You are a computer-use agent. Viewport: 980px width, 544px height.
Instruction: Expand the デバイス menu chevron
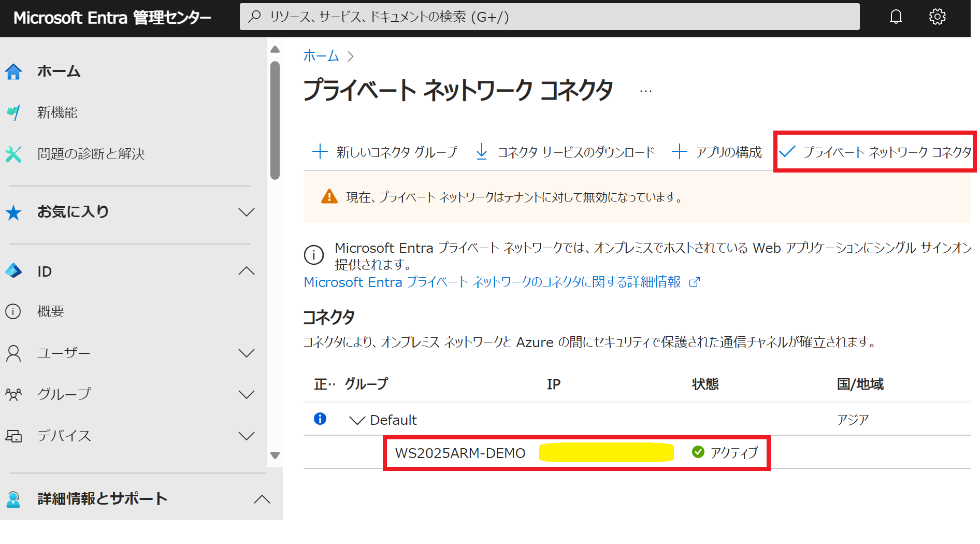tap(247, 436)
